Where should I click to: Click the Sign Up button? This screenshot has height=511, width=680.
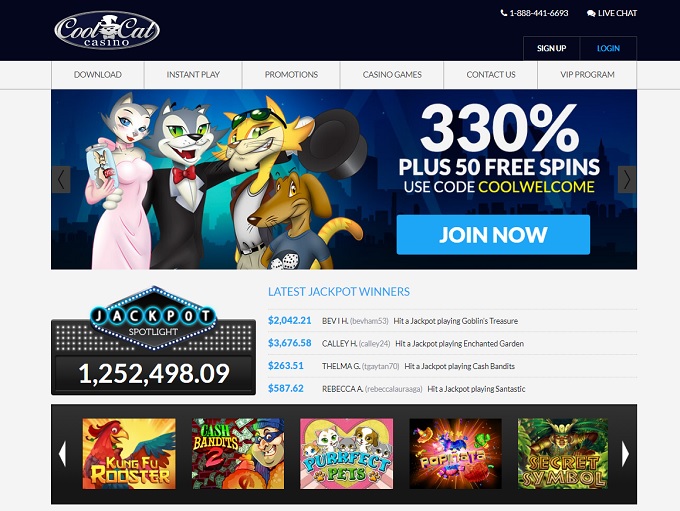(x=552, y=48)
